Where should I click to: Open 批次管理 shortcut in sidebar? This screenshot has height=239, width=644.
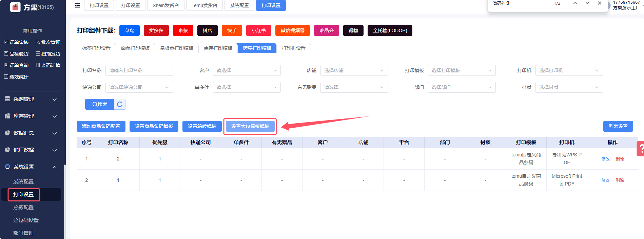(48, 42)
